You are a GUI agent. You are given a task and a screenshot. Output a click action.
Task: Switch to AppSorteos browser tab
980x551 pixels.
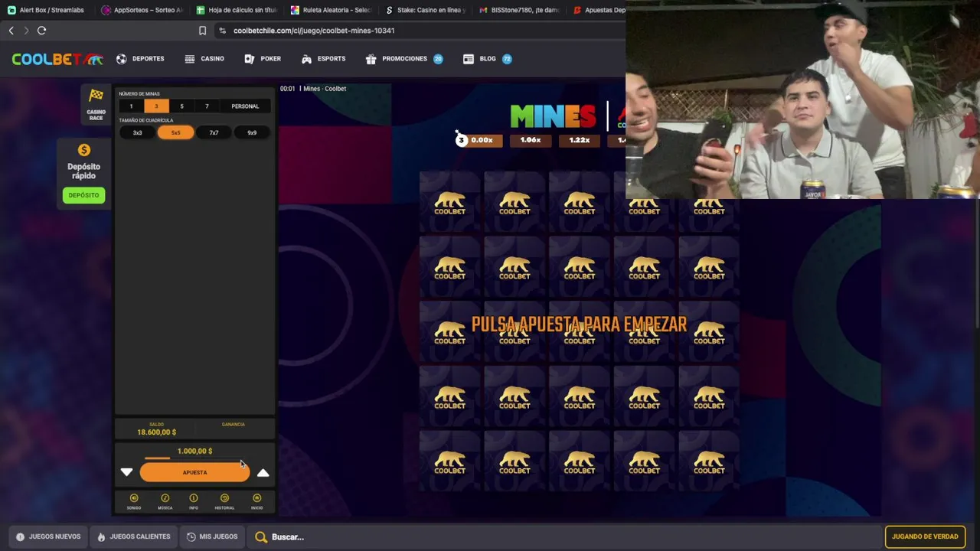(142, 10)
